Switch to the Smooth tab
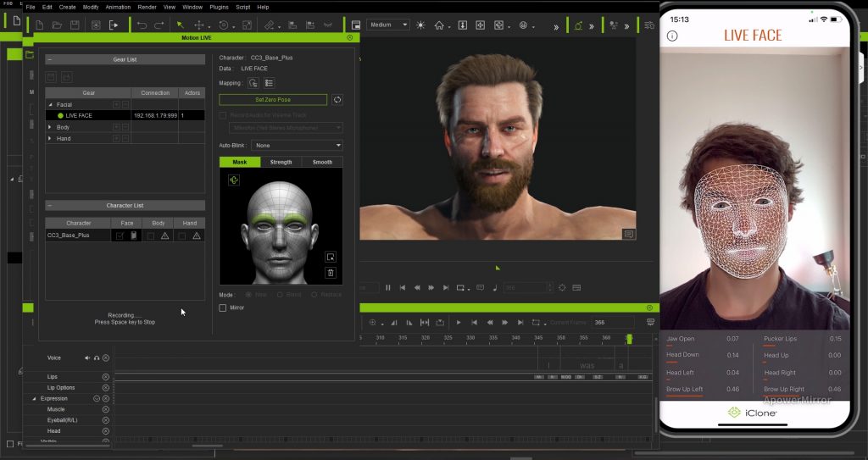This screenshot has width=868, height=460. click(322, 162)
